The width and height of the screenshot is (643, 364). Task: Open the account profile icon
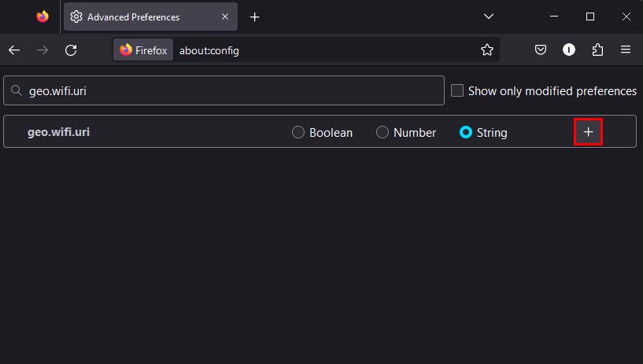569,50
